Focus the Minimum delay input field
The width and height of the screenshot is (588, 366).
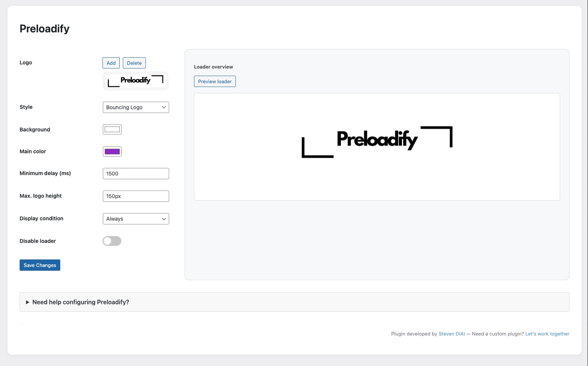click(136, 174)
